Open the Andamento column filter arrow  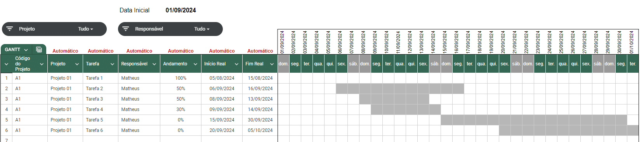click(x=195, y=64)
